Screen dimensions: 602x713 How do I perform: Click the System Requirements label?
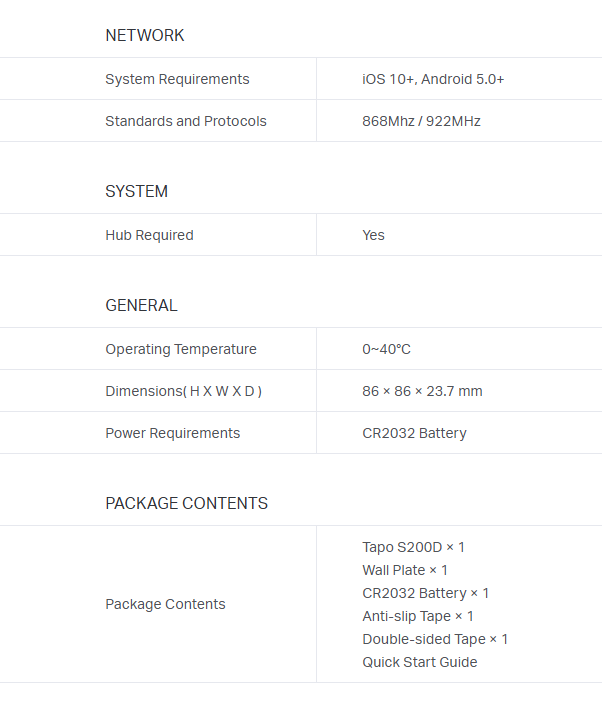click(x=177, y=79)
